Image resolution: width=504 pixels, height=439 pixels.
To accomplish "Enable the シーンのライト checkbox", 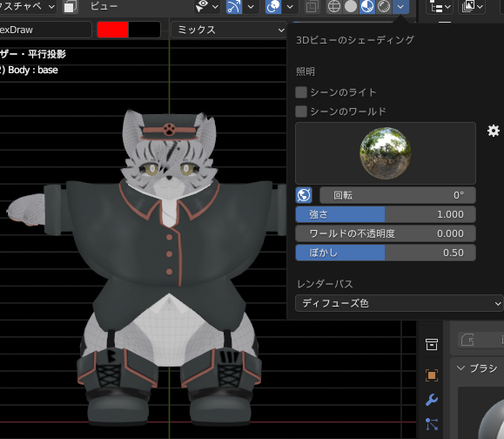I will coord(301,92).
